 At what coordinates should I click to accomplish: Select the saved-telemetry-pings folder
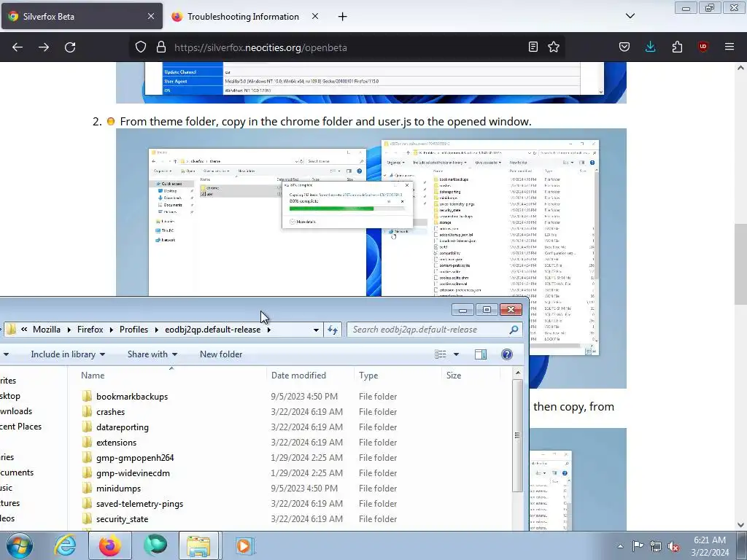[139, 503]
